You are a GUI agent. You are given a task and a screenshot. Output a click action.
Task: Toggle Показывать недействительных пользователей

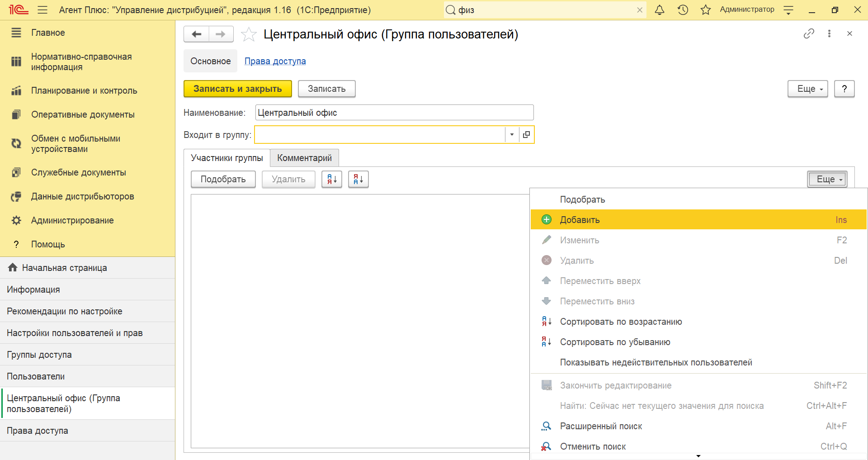(698, 362)
